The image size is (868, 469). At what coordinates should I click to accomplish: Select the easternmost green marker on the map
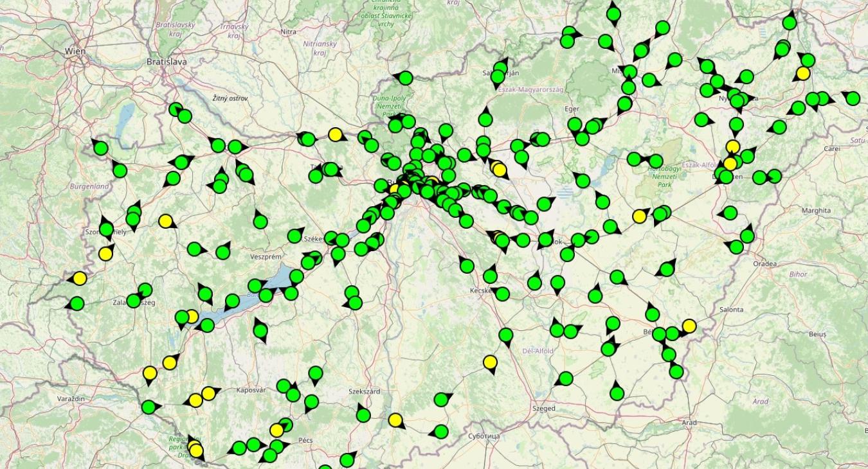pyautogui.click(x=853, y=98)
